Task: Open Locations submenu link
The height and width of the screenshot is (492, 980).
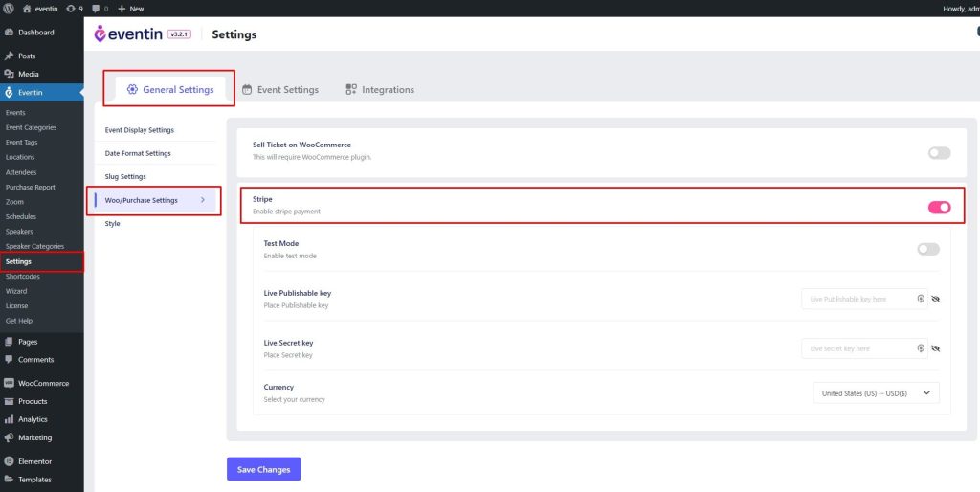Action: (x=20, y=157)
